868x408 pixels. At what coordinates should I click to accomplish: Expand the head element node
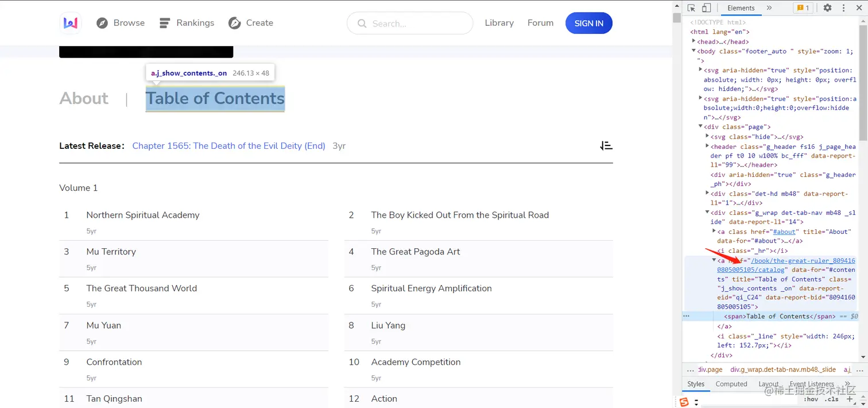click(694, 41)
